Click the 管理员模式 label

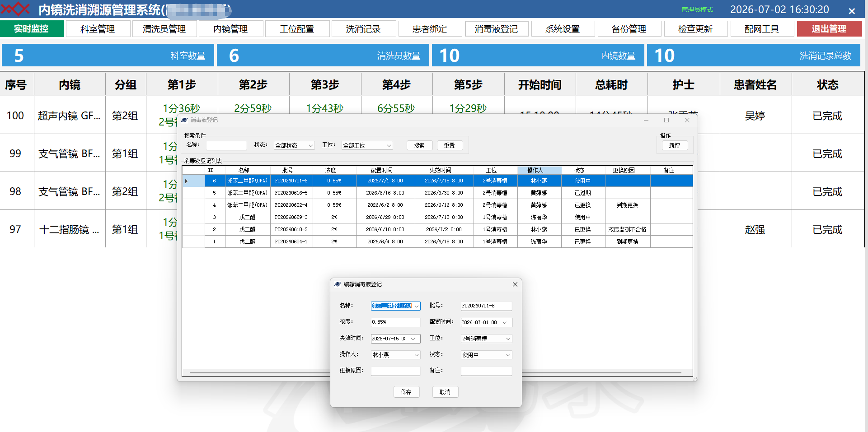697,9
